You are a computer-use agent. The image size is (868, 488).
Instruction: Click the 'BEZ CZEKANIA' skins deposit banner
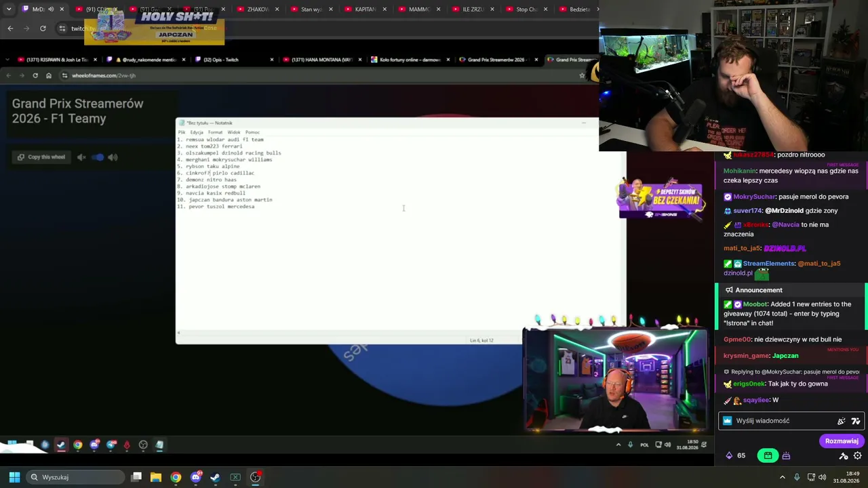pyautogui.click(x=660, y=200)
